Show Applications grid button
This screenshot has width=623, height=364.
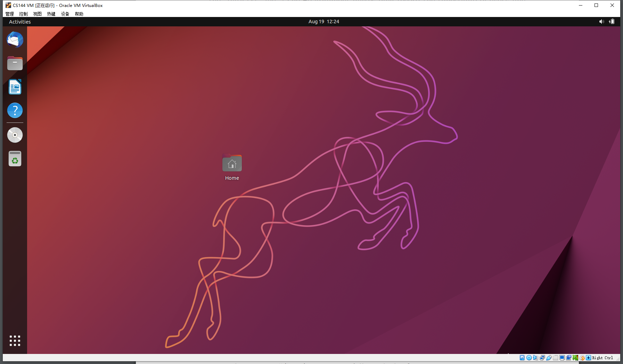[x=15, y=341]
